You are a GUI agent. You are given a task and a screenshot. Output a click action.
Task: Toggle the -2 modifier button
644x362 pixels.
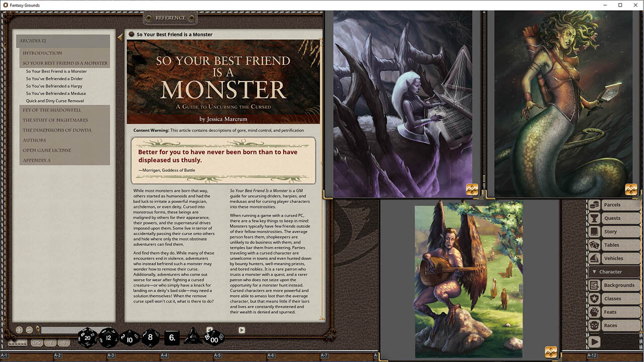pos(50,343)
